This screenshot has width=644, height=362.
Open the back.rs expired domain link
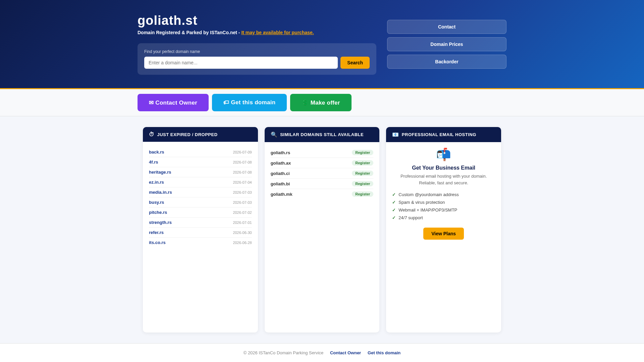point(157,152)
